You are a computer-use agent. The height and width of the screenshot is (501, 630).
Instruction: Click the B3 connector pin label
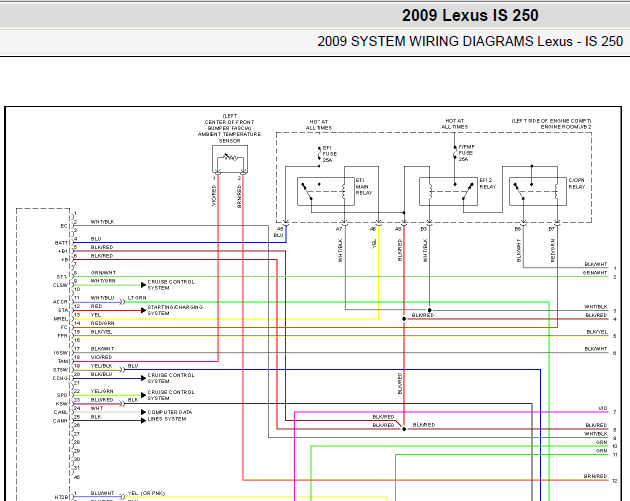(x=423, y=229)
